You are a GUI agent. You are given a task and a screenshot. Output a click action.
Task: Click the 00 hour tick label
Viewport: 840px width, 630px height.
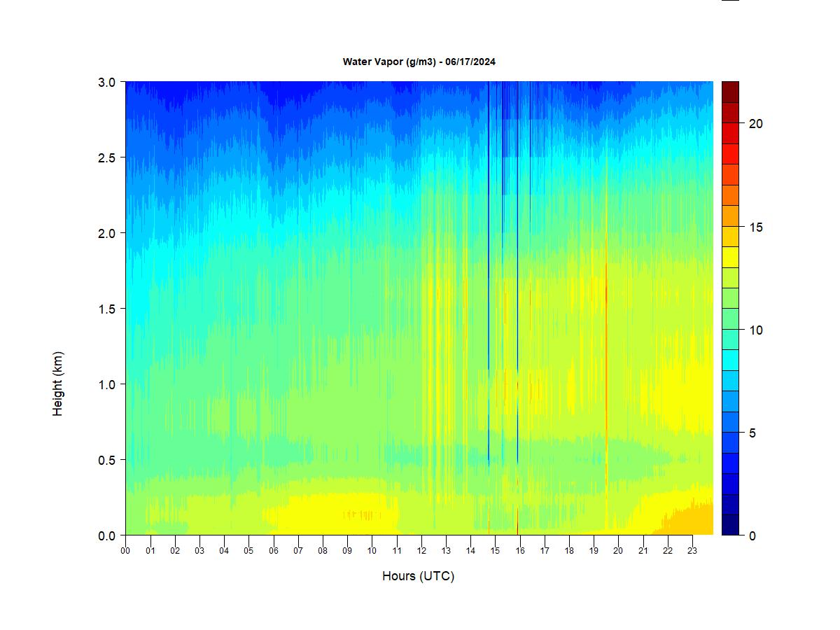pos(125,550)
